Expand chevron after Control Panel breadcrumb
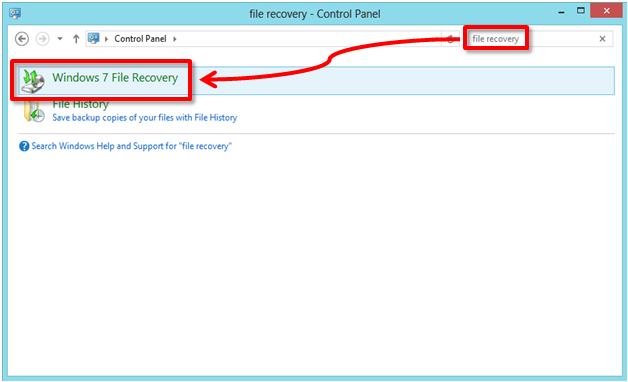Image resolution: width=628 pixels, height=382 pixels. (x=175, y=39)
